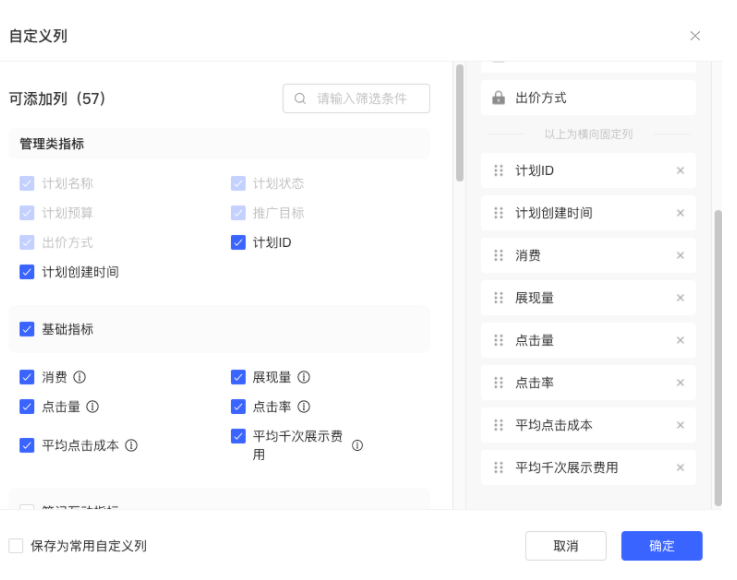Image resolution: width=737 pixels, height=580 pixels.
Task: Remove 计划ID from selected columns
Action: (680, 171)
